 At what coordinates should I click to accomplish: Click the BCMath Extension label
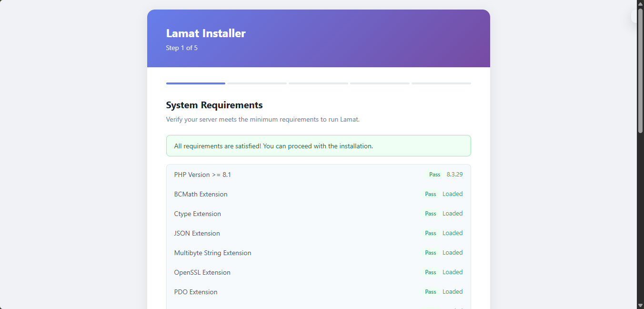point(201,194)
